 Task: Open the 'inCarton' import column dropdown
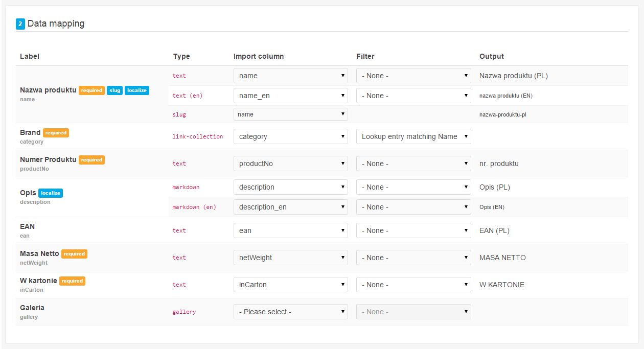coord(291,285)
